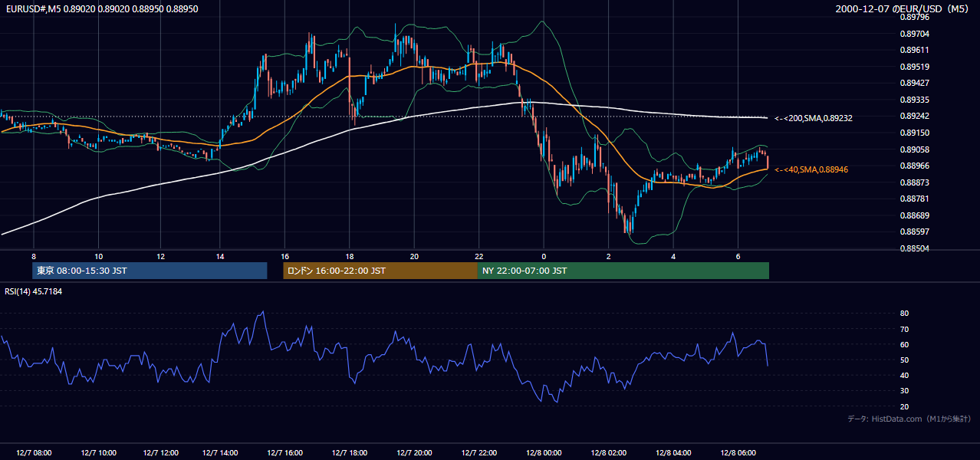980x460 pixels.
Task: Click the HistData.com data credit text
Action: 909,419
